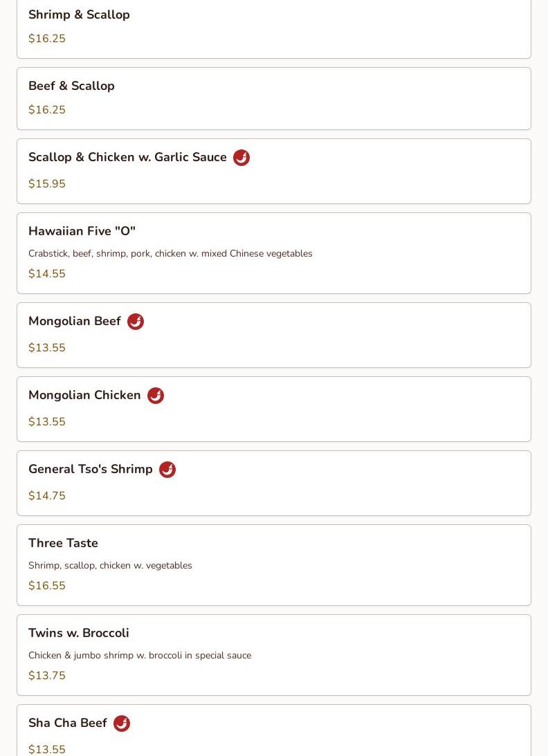Click the crabstick, beef, shrimp description text
548x756 pixels.
point(170,253)
